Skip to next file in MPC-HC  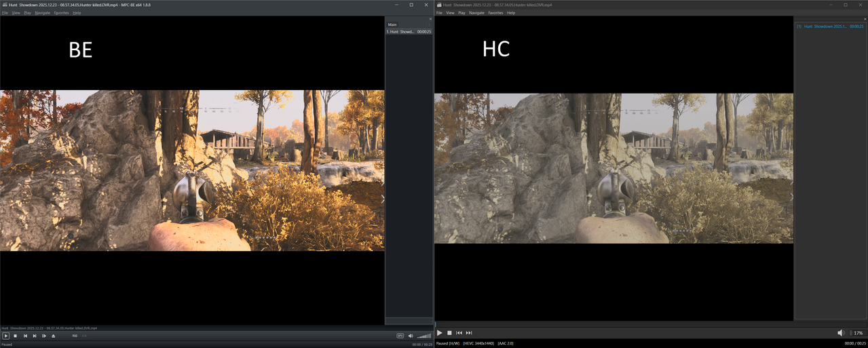point(469,332)
